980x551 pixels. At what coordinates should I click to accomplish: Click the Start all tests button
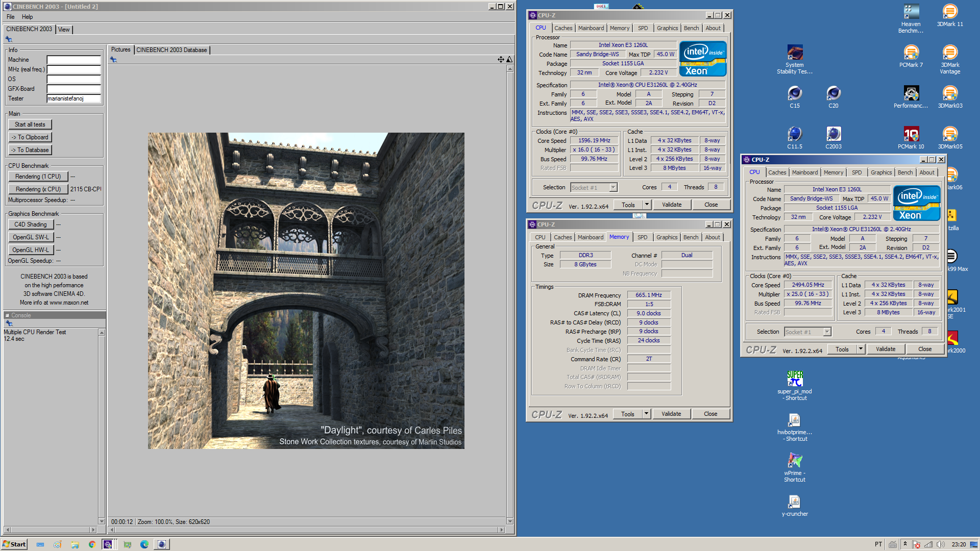pyautogui.click(x=30, y=124)
